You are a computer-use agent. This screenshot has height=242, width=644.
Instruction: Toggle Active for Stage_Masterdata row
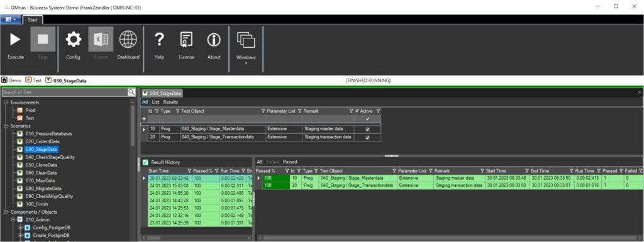[x=367, y=129]
